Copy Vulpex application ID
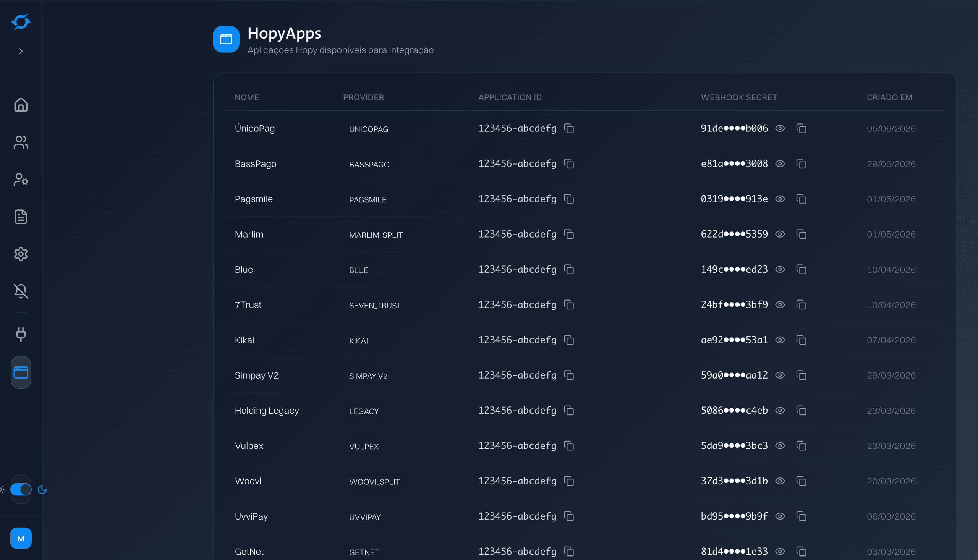 tap(569, 446)
